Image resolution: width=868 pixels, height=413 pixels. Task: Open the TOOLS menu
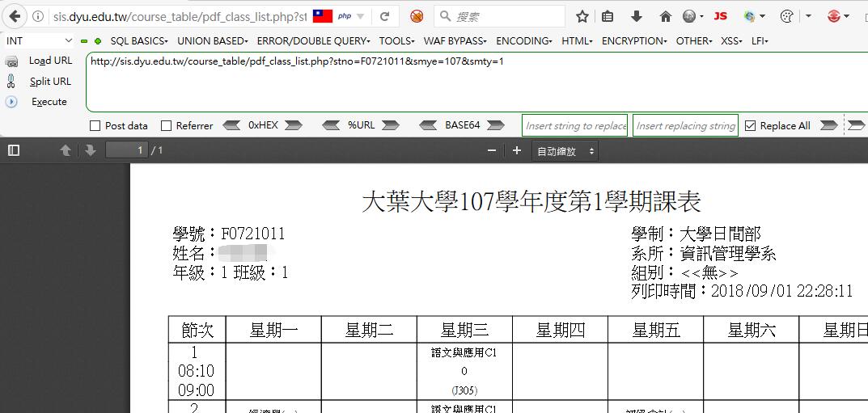(397, 41)
